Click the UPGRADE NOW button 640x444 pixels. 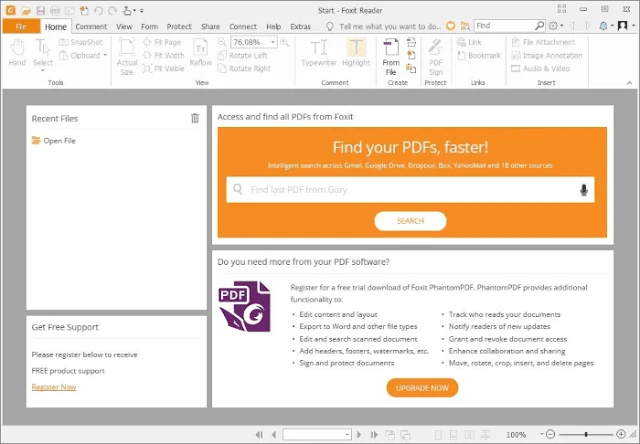click(x=422, y=388)
